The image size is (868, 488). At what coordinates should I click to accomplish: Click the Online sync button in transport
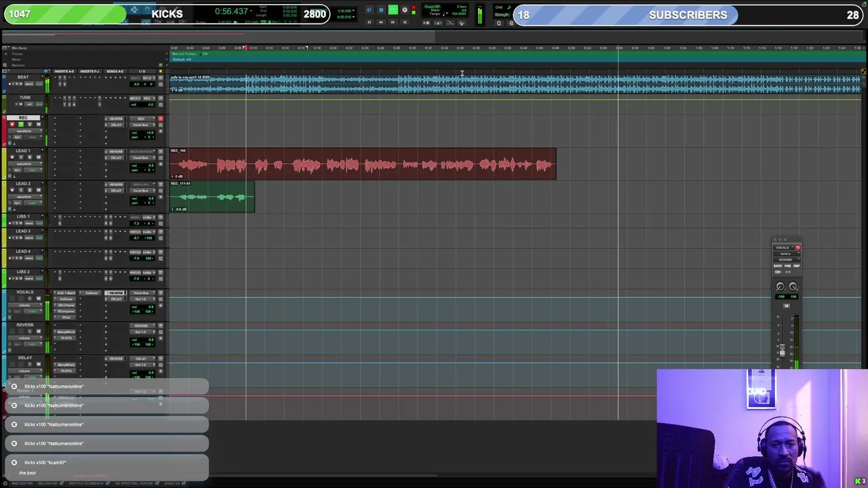[x=370, y=10]
